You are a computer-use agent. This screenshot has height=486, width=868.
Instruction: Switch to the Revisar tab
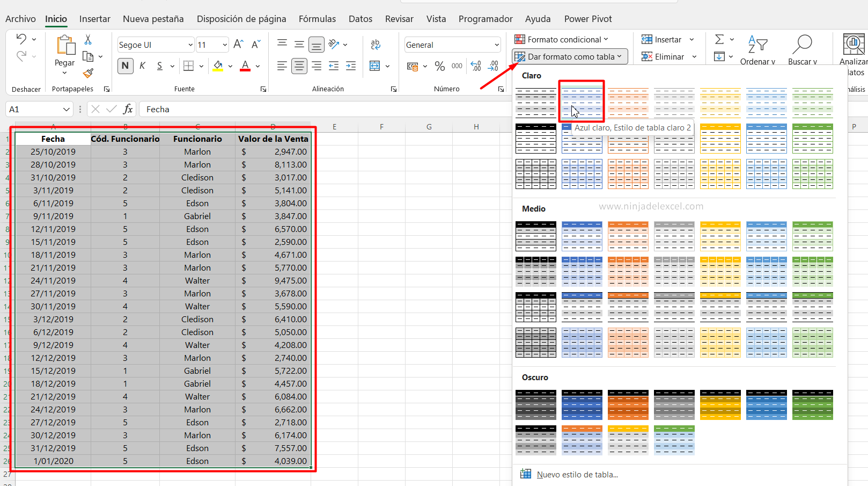click(x=399, y=19)
